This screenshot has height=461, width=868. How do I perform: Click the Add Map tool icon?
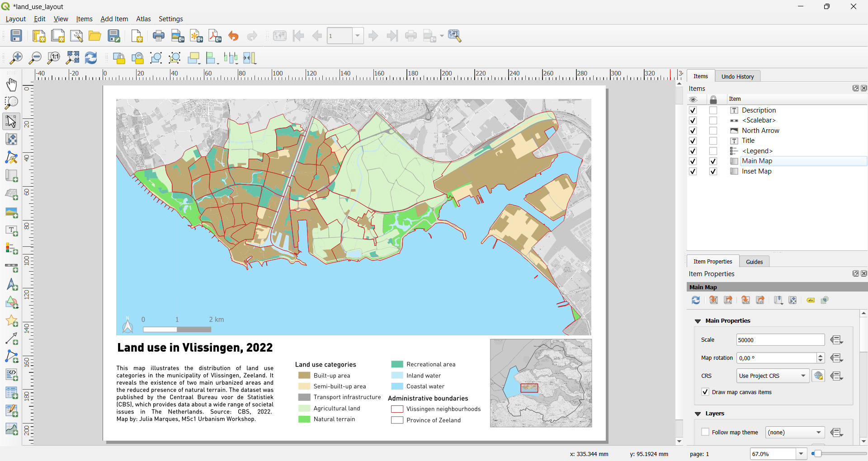pyautogui.click(x=11, y=176)
